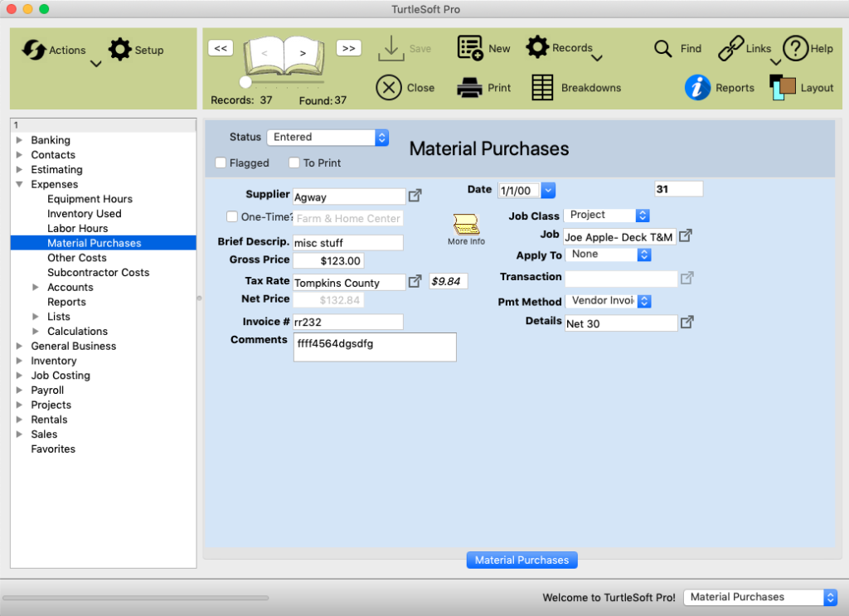Select Other Costs in sidebar
This screenshot has height=616, width=849.
(x=77, y=258)
